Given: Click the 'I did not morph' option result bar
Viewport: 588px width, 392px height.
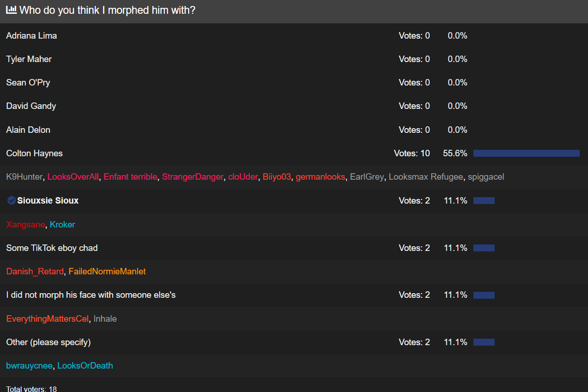Looking at the screenshot, I should (484, 295).
